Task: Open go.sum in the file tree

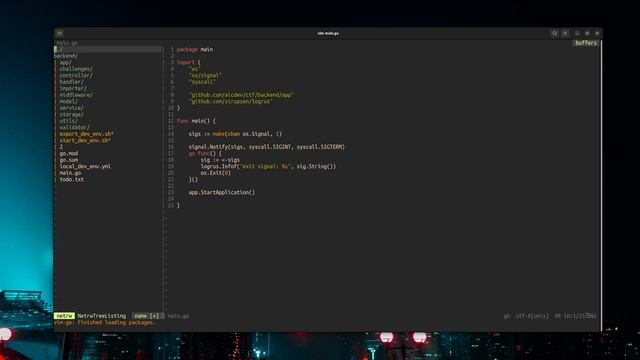Action: tap(69, 160)
